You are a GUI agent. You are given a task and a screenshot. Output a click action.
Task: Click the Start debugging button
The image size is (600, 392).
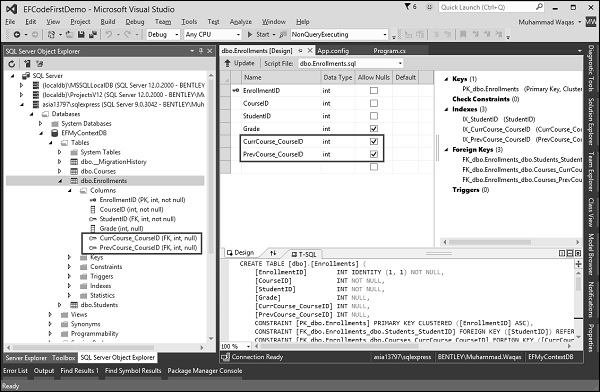[258, 34]
